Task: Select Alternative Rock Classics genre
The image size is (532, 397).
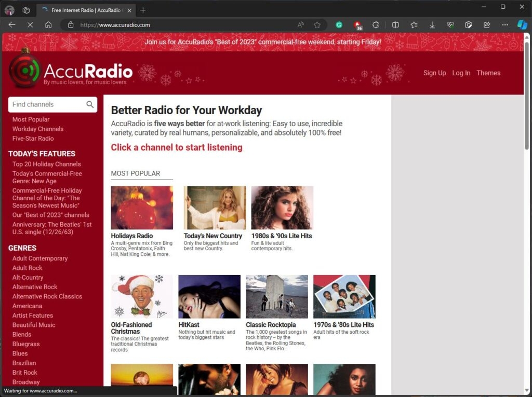Action: point(47,296)
